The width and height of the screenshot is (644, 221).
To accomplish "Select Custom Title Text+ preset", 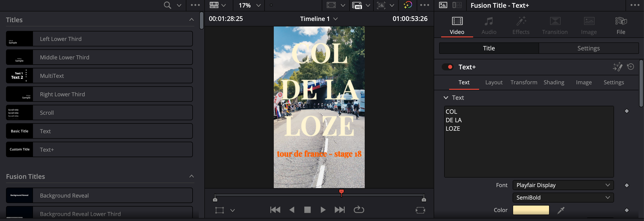I will 99,150.
